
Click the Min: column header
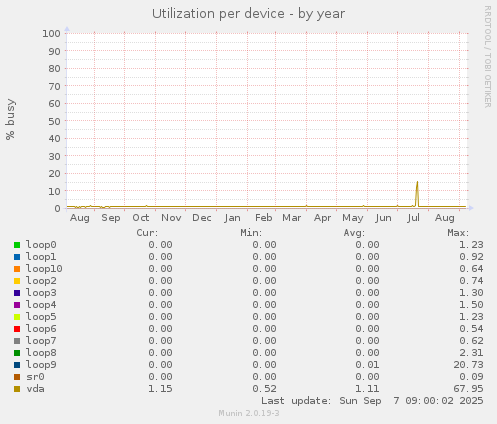[x=251, y=233]
